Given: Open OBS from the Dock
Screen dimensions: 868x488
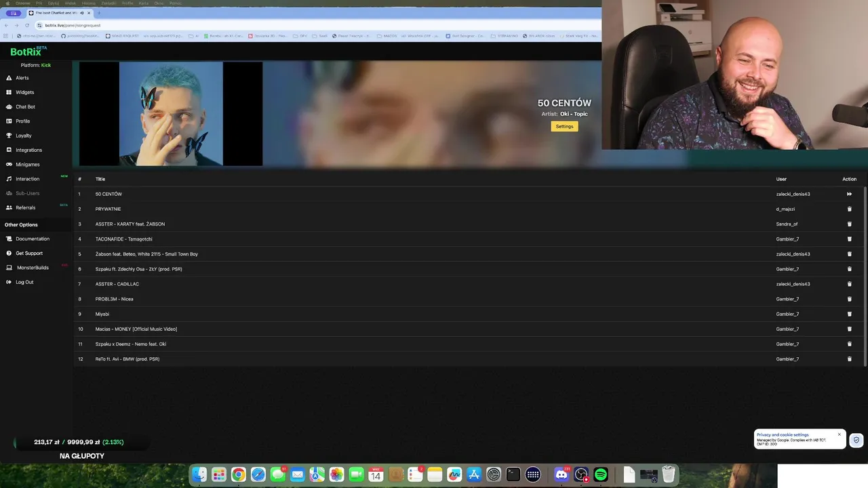Looking at the screenshot, I should tap(581, 475).
